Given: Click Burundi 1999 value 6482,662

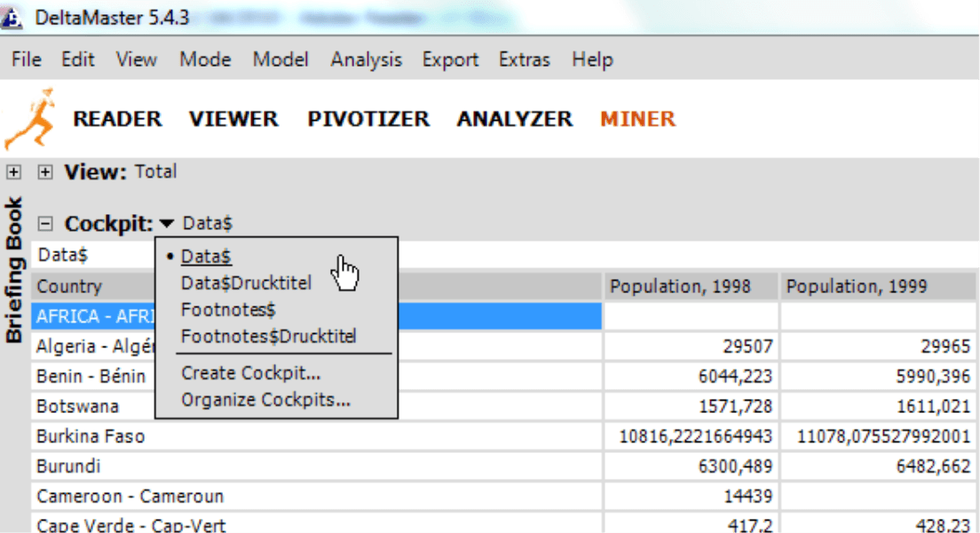Looking at the screenshot, I should (x=933, y=466).
